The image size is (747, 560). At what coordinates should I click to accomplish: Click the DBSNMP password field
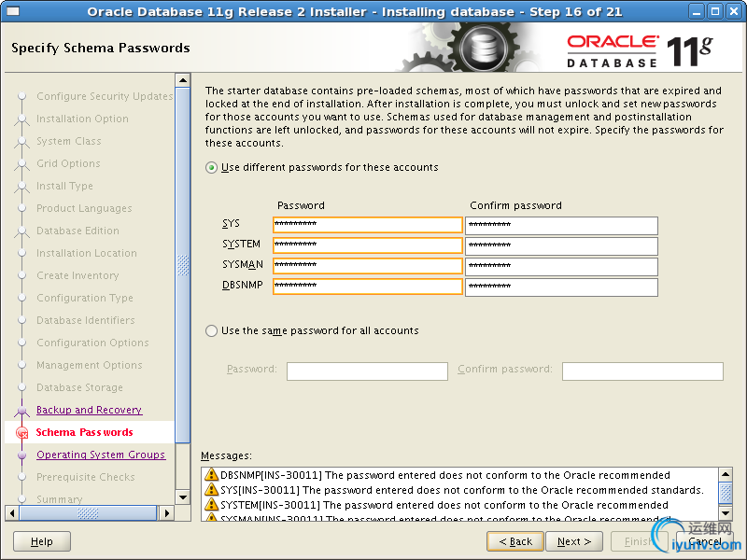tap(367, 287)
